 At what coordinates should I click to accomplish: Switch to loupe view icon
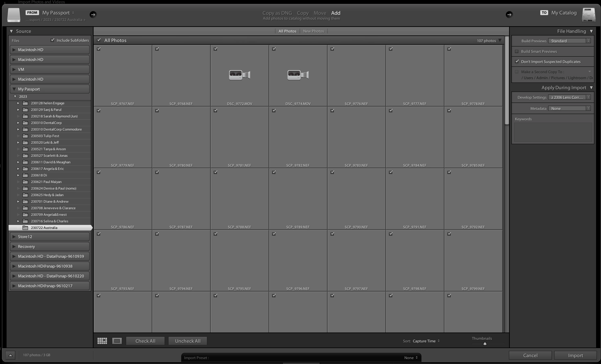[117, 341]
